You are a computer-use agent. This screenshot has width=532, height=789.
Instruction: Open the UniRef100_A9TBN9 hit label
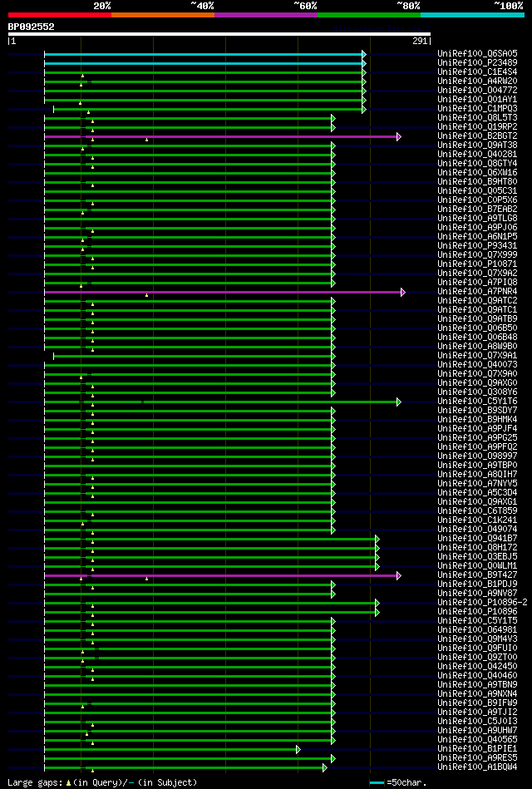(477, 684)
